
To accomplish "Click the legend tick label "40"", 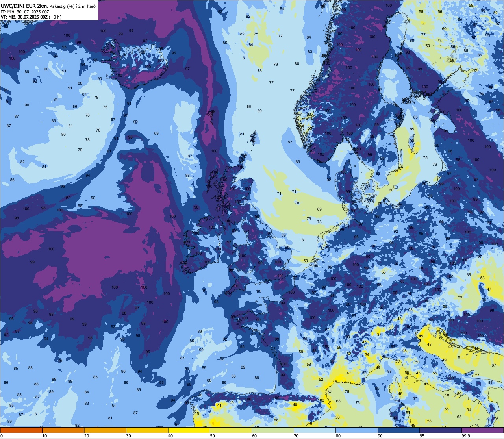I will (170, 436).
